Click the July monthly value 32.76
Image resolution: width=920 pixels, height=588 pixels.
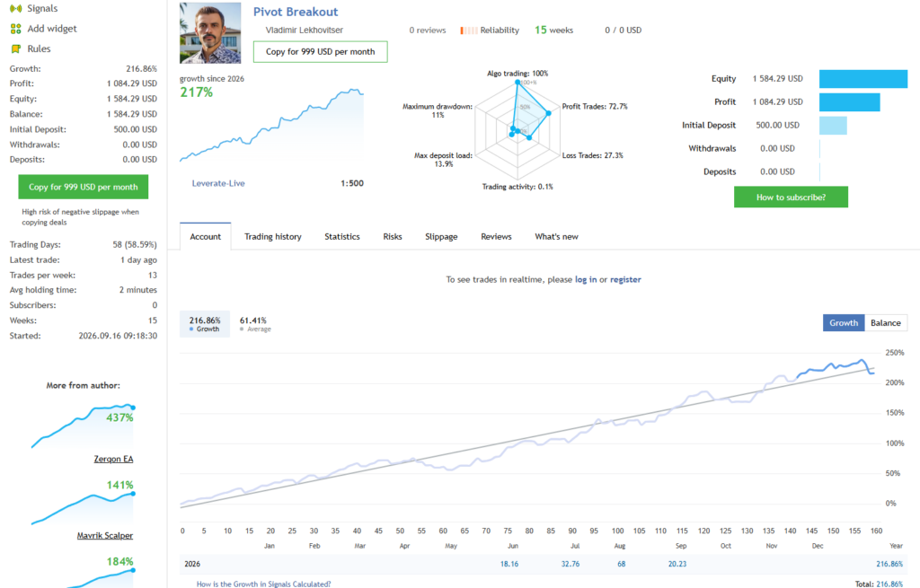coord(571,564)
